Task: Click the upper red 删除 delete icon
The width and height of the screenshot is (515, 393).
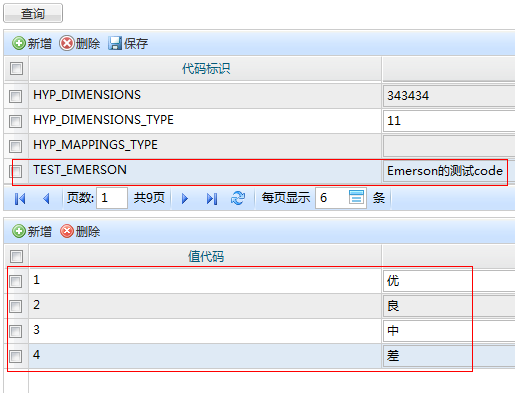Action: point(67,43)
